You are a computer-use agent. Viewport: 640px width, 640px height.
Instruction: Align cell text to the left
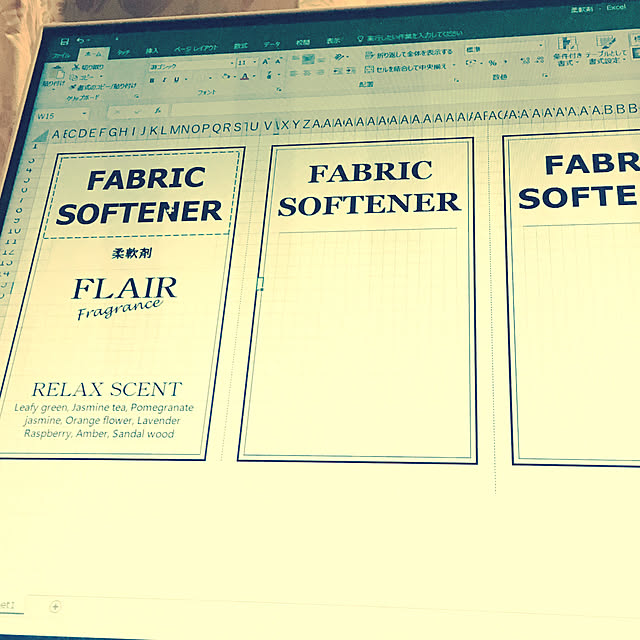click(x=293, y=73)
